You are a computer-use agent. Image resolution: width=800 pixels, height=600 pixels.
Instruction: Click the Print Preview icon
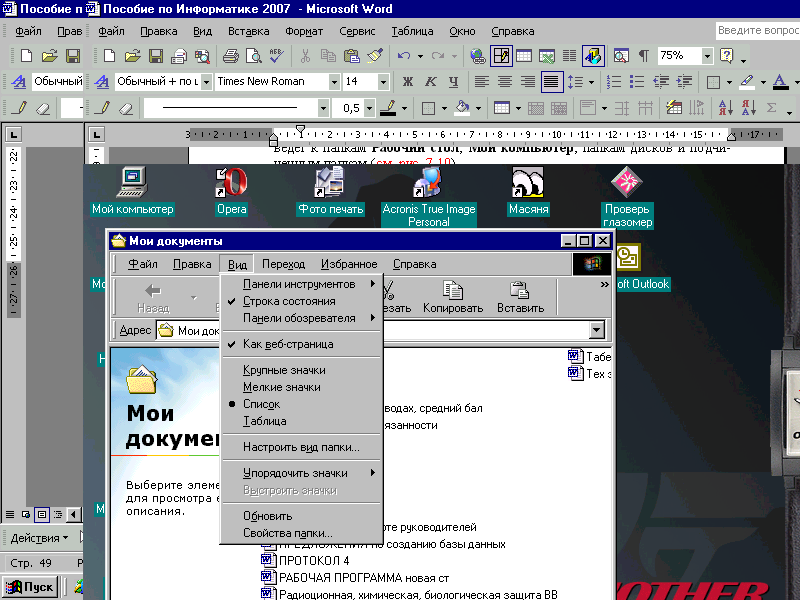tap(254, 56)
